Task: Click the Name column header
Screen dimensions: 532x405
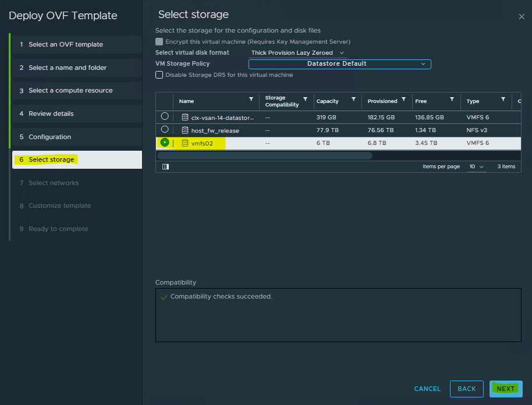Action: click(187, 101)
